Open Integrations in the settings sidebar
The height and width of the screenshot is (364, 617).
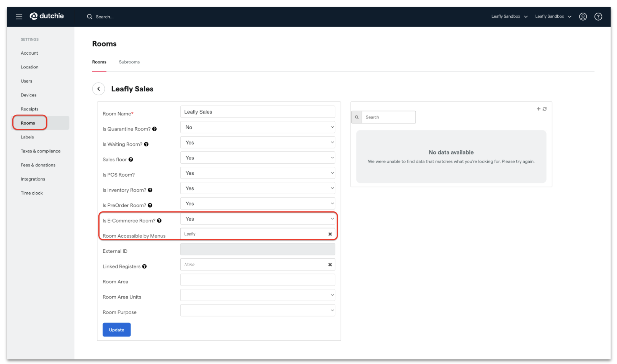coord(33,179)
